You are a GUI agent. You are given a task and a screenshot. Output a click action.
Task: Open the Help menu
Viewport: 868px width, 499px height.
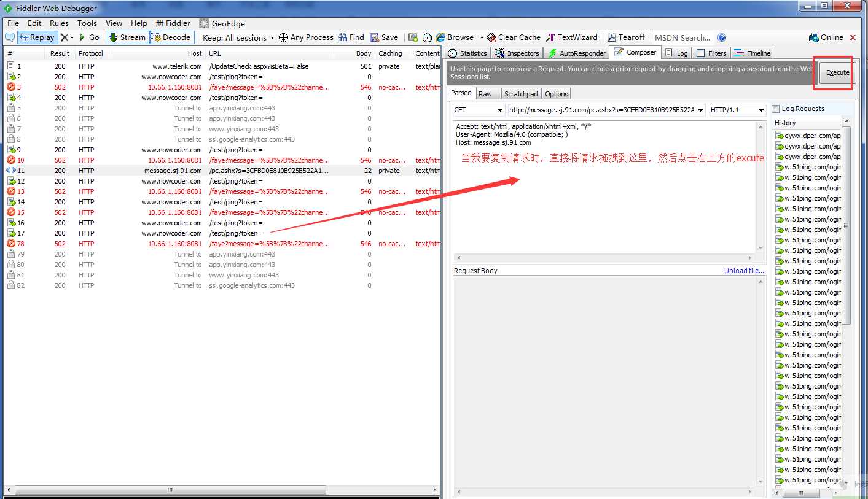[139, 23]
